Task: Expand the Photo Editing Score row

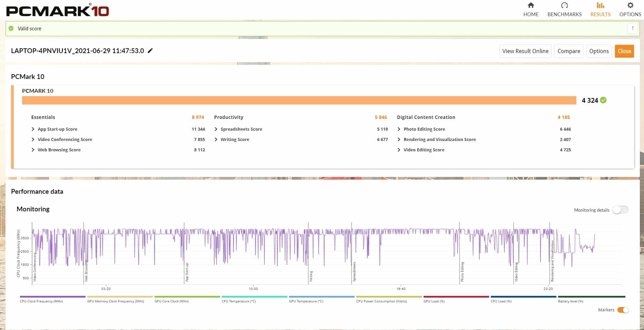Action: pyautogui.click(x=399, y=129)
